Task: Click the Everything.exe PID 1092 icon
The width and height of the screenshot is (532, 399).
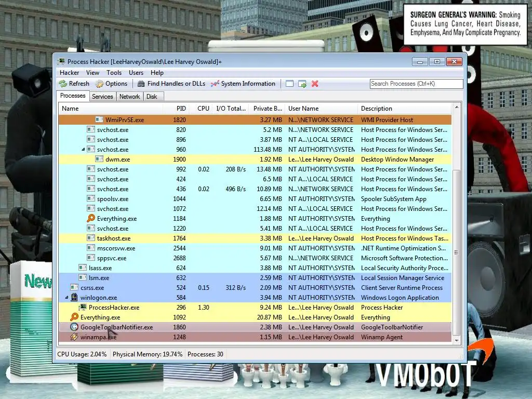Action: 74,317
